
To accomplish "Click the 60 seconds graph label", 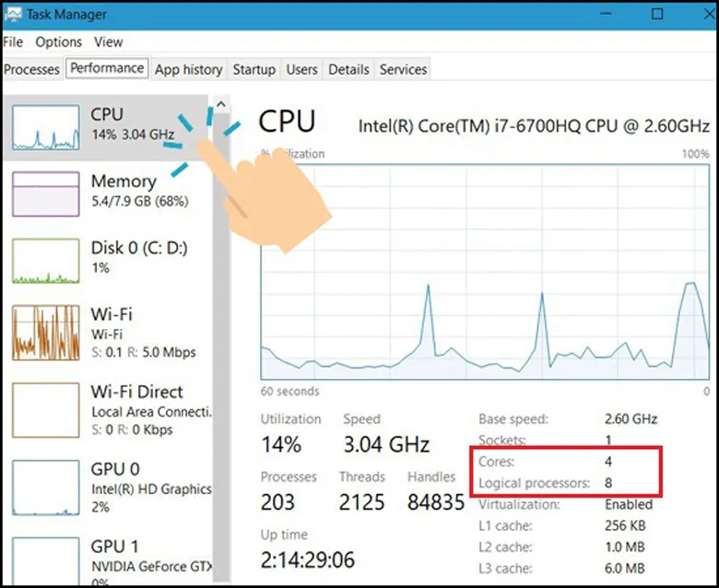I will click(289, 392).
